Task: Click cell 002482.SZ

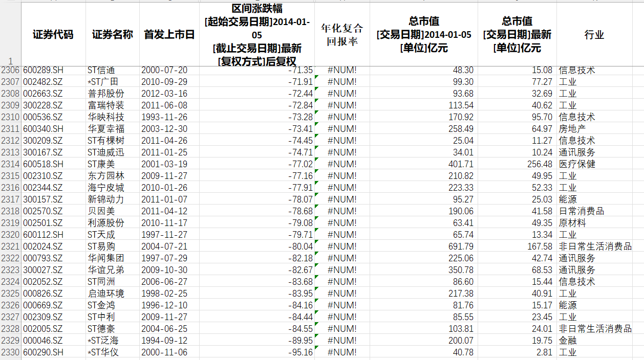Action: [42, 82]
